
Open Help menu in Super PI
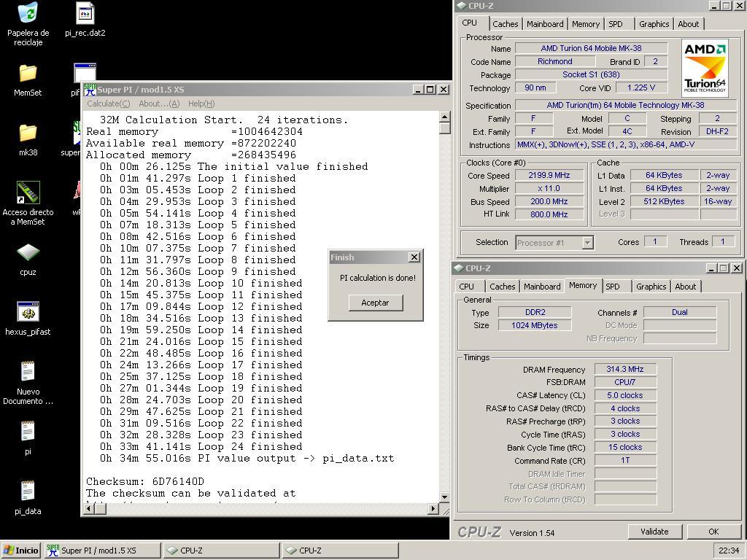[201, 104]
